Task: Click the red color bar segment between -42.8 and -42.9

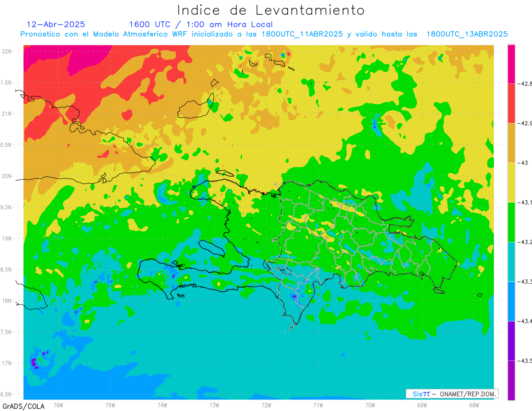Action: coord(511,103)
